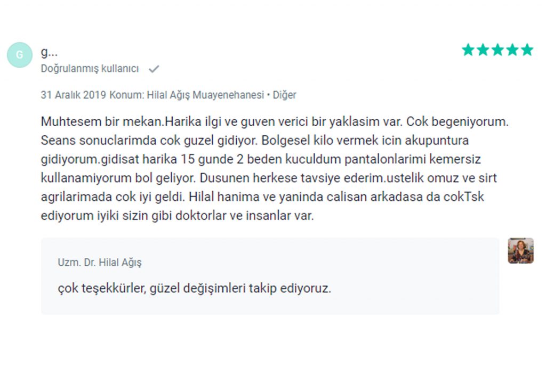Open the doctor's profile photo thumbnail
Screen dimensions: 546x392
pyautogui.click(x=520, y=250)
